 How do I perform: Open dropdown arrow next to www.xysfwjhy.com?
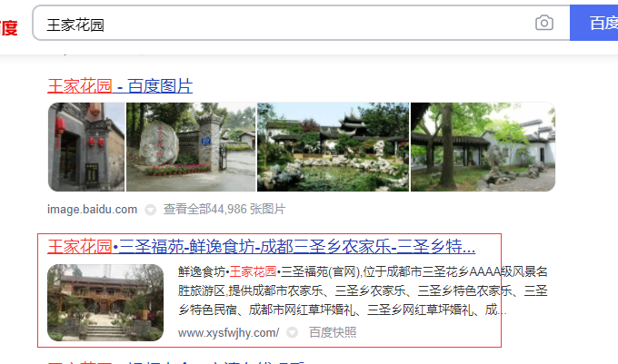(292, 333)
